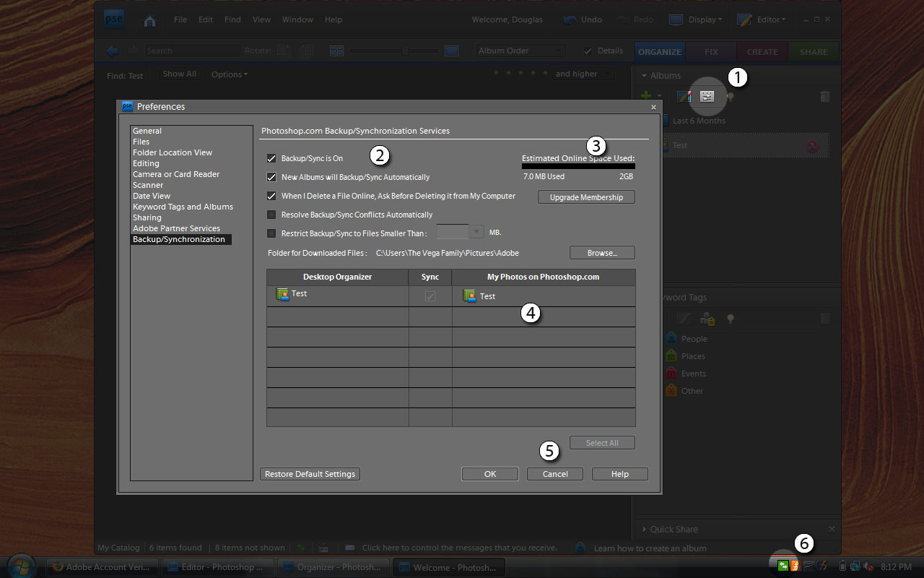The height and width of the screenshot is (578, 924).
Task: Switch to the CREATE tab
Action: click(762, 52)
